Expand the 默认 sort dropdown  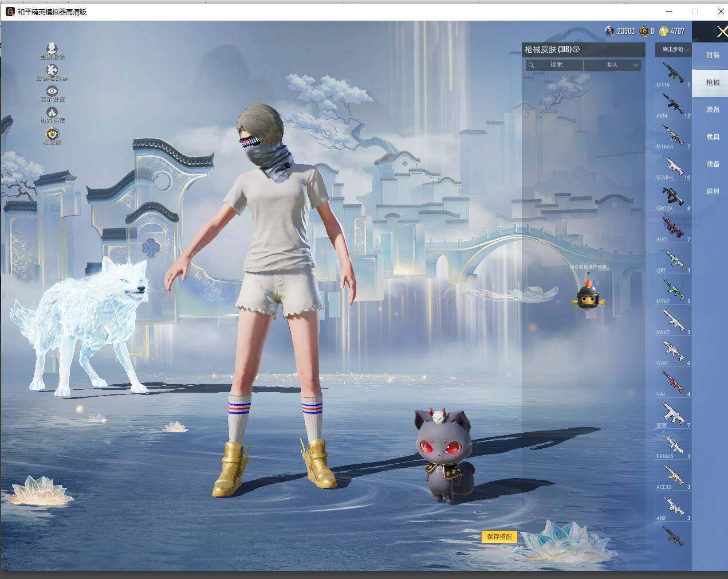tap(612, 65)
